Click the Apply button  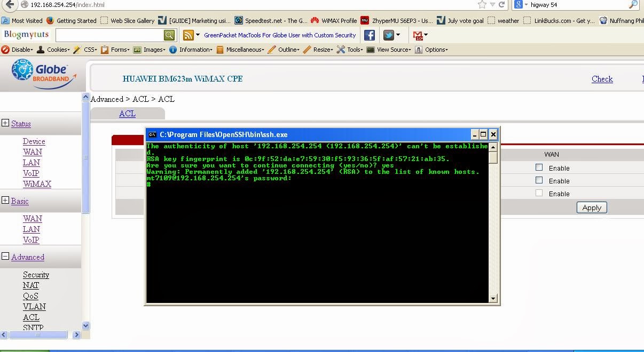pos(592,207)
